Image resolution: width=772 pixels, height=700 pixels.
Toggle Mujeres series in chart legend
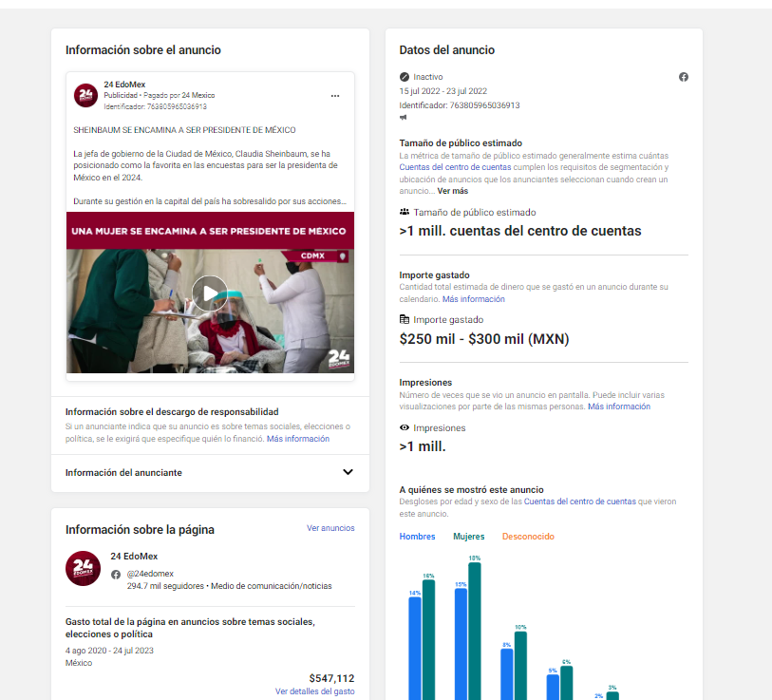click(468, 537)
